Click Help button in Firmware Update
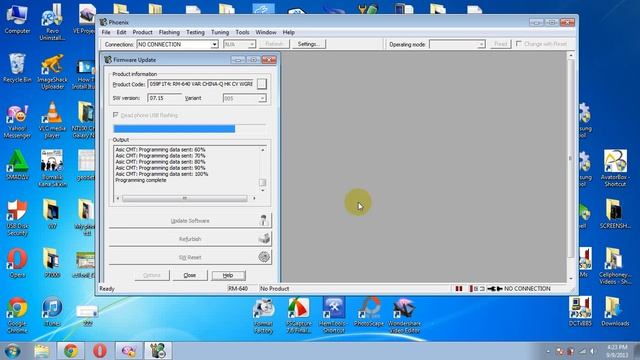 tap(228, 275)
